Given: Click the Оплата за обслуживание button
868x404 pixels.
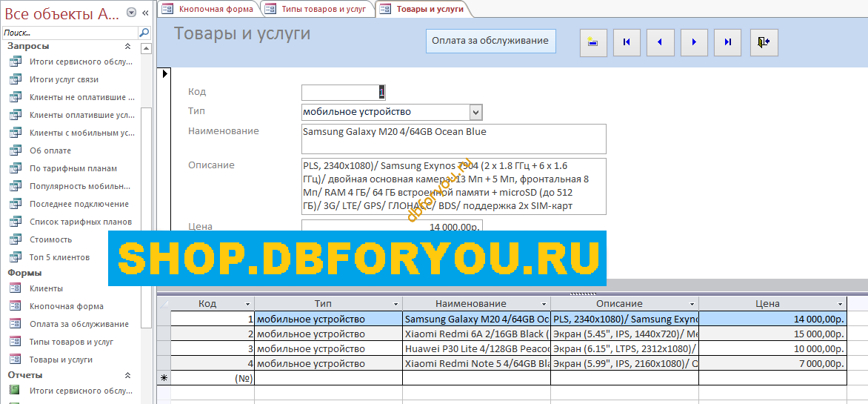Looking at the screenshot, I should pos(490,41).
